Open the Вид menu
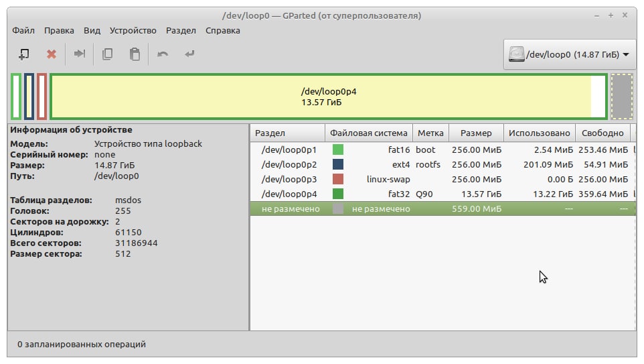Image resolution: width=644 pixels, height=364 pixels. (x=92, y=30)
